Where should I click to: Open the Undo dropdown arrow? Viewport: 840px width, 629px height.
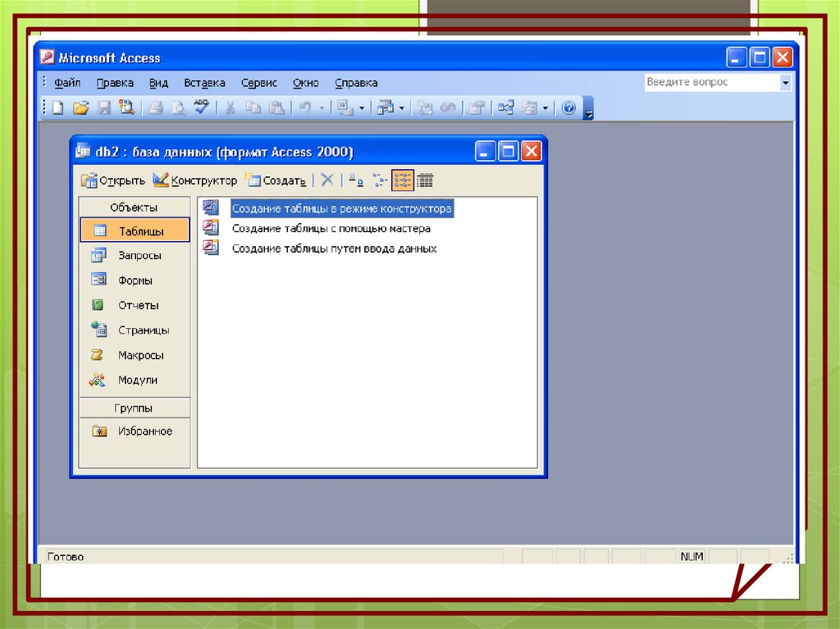pos(322,109)
